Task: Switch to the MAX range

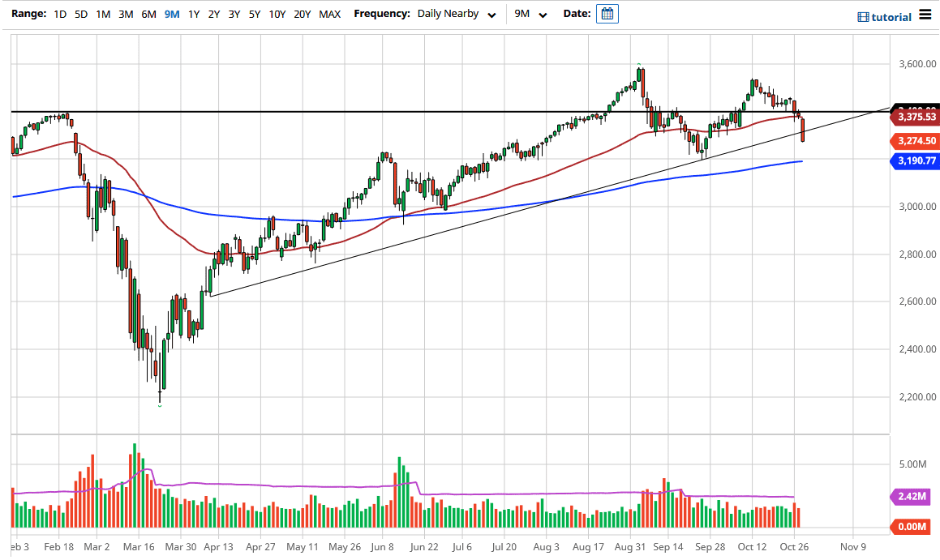Action: (329, 14)
